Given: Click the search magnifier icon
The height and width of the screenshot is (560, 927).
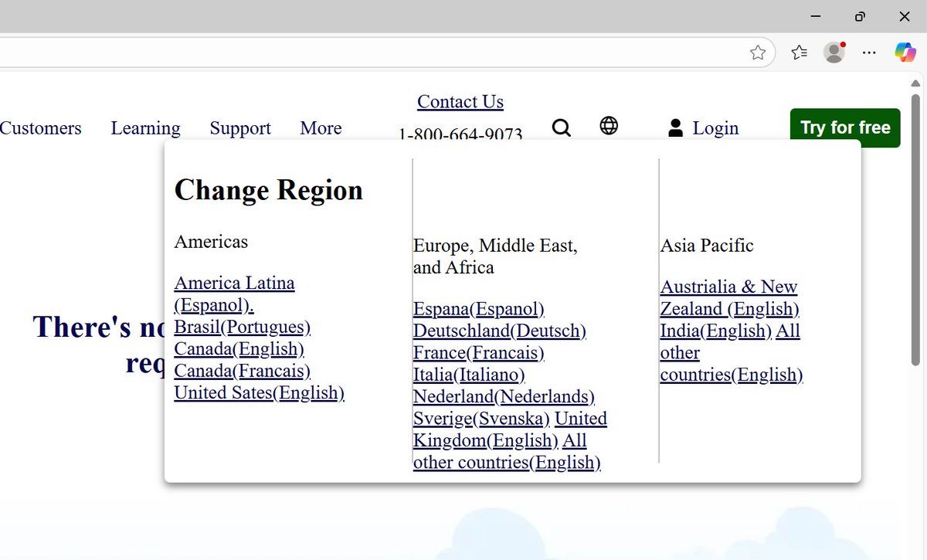Looking at the screenshot, I should pyautogui.click(x=562, y=127).
